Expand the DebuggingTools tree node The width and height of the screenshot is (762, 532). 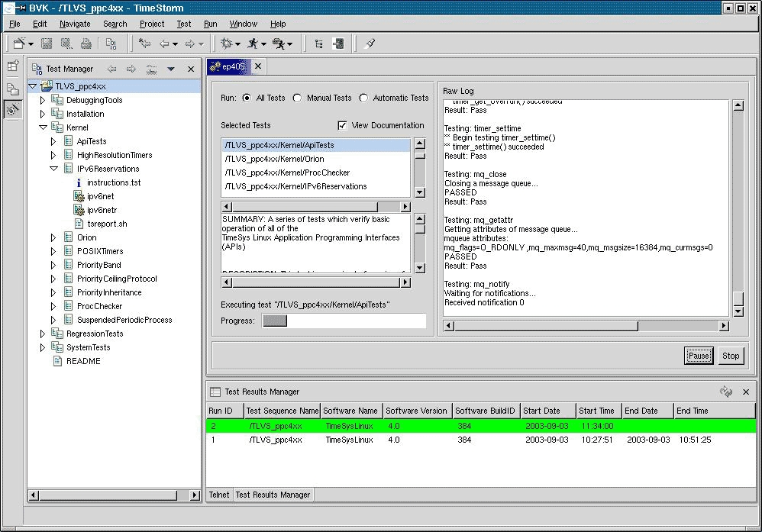[43, 100]
